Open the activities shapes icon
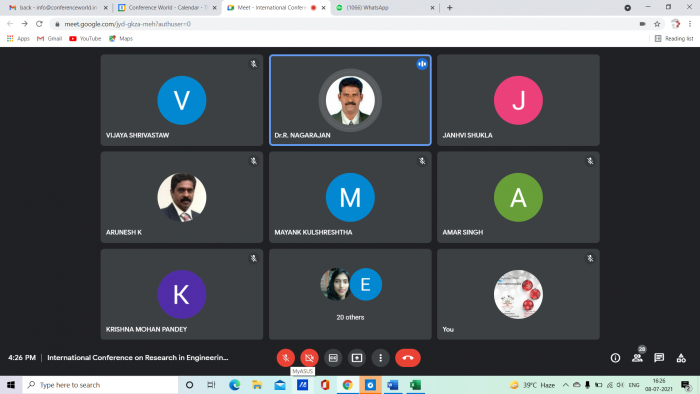 (x=681, y=358)
